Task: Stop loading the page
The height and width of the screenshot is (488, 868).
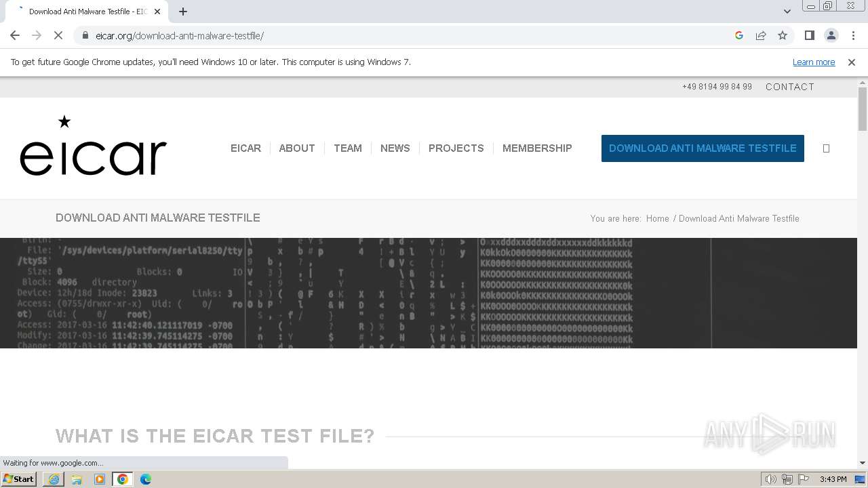Action: [58, 35]
